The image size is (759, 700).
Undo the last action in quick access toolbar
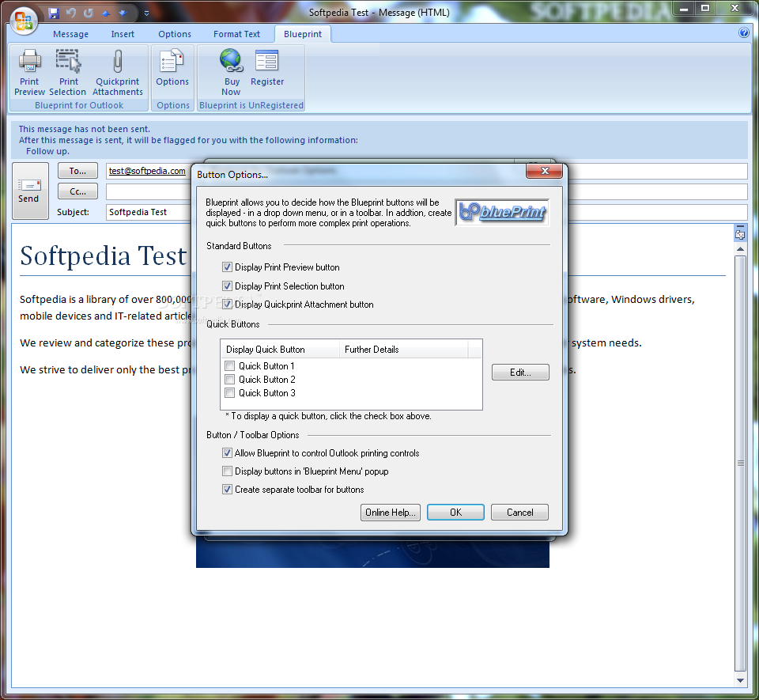(71, 13)
